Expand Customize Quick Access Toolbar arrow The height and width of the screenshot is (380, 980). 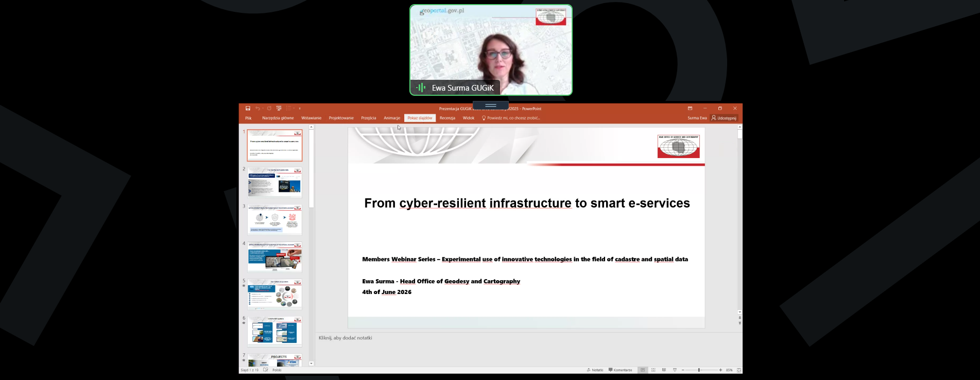point(300,109)
